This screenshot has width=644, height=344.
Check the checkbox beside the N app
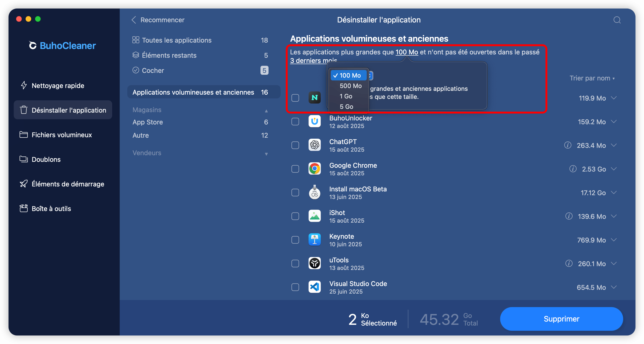295,97
